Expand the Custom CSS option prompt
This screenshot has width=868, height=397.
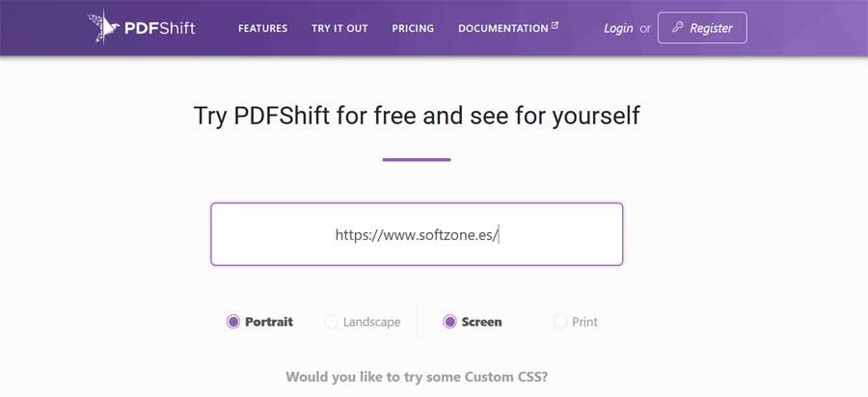click(423, 377)
